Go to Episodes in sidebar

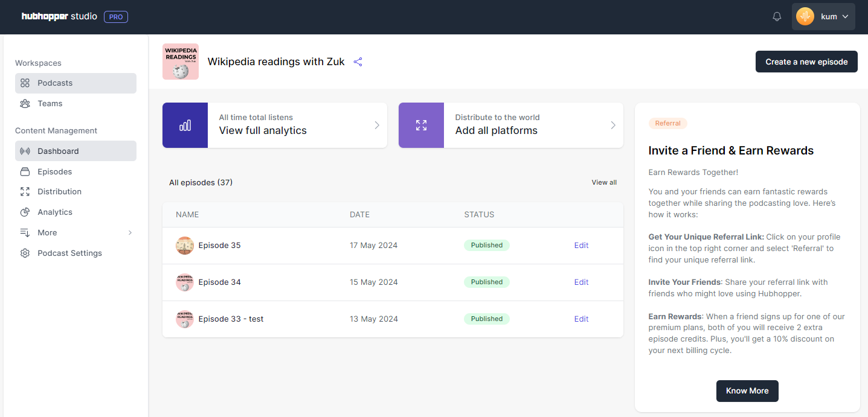click(54, 171)
